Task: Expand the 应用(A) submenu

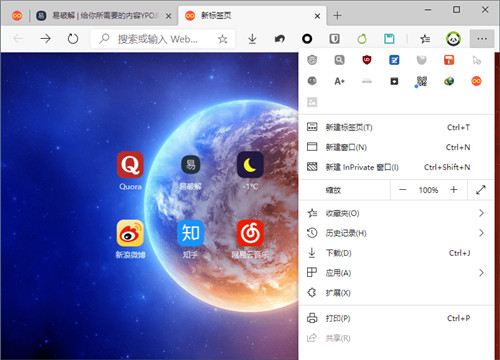Action: click(x=396, y=273)
